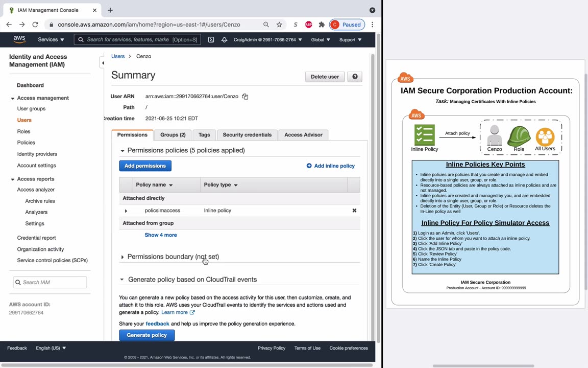Sort by the Policy type column
Viewport: 588px width, 368px height.
[x=220, y=185]
